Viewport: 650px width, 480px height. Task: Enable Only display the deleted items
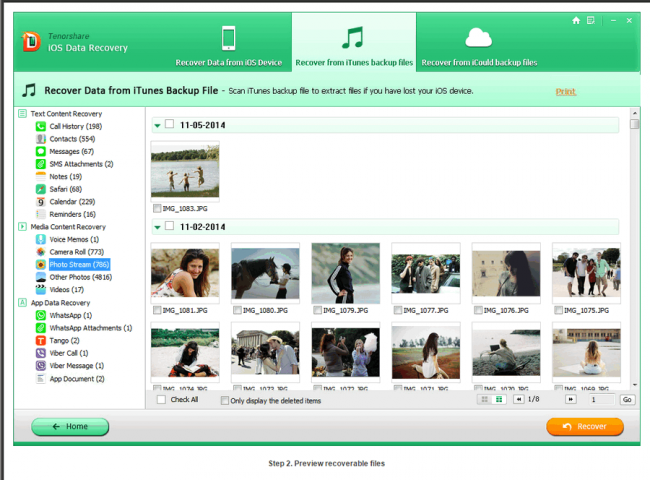[x=225, y=400]
